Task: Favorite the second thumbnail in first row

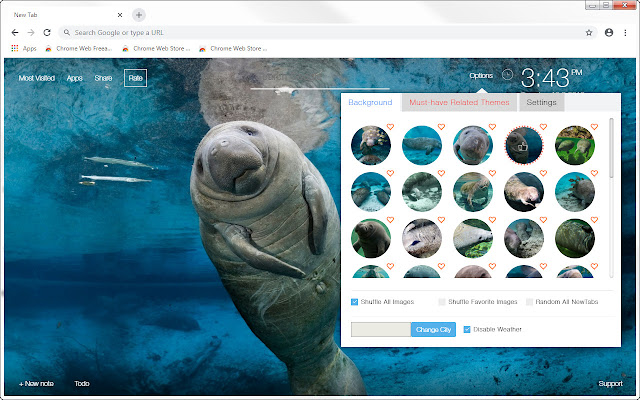Action: [x=441, y=127]
